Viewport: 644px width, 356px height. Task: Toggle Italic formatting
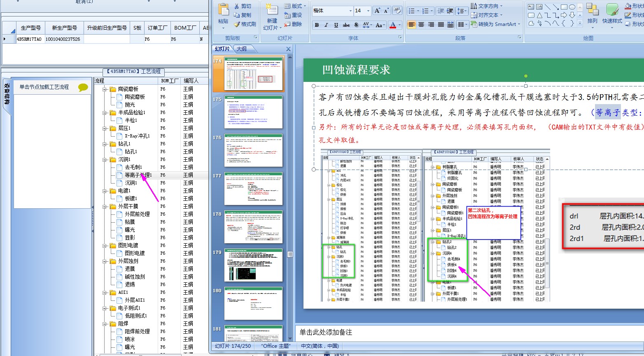[x=326, y=25]
